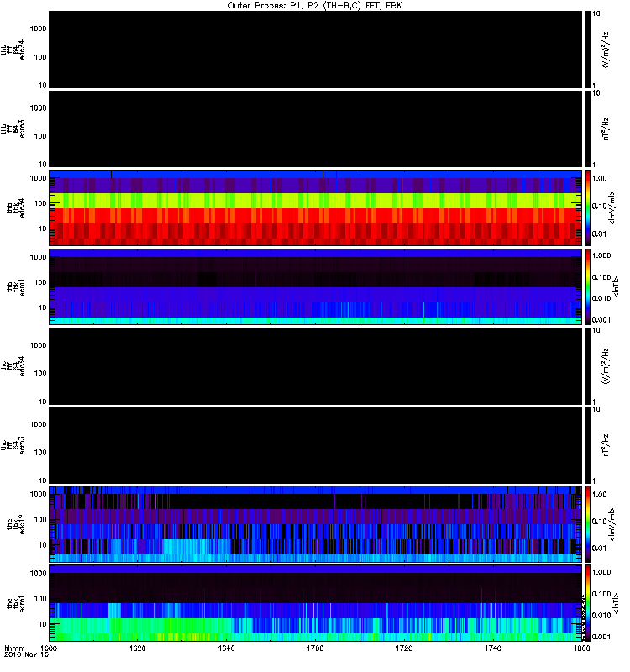Image resolution: width=630 pixels, height=672 pixels.
Task: Click the 1700 time axis label
Action: tap(315, 648)
